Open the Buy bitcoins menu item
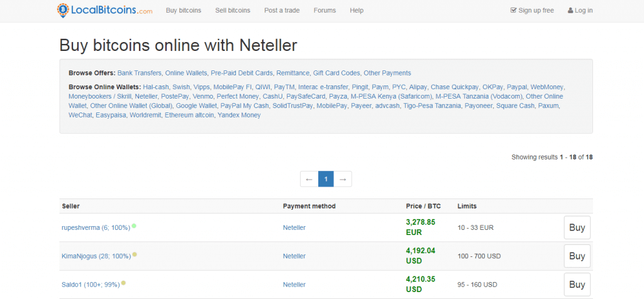Screen dimensions: 644x299 click(184, 10)
